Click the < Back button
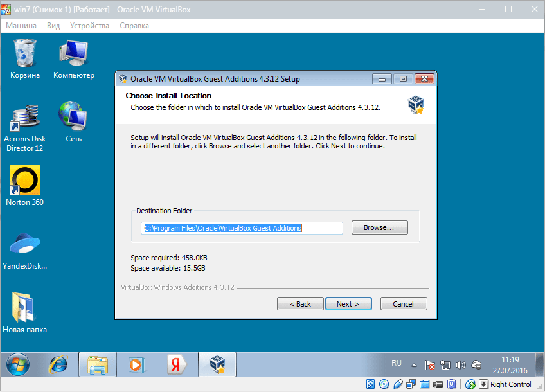Screen dimensions: 545x392 pos(300,304)
